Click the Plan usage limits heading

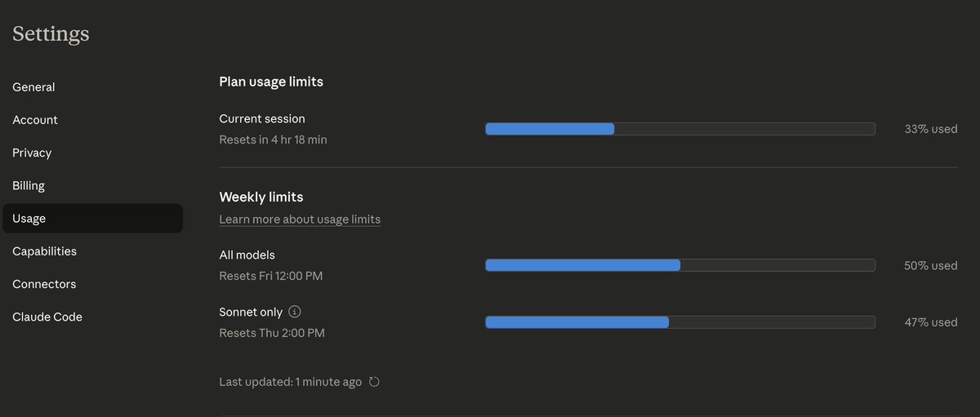click(271, 82)
